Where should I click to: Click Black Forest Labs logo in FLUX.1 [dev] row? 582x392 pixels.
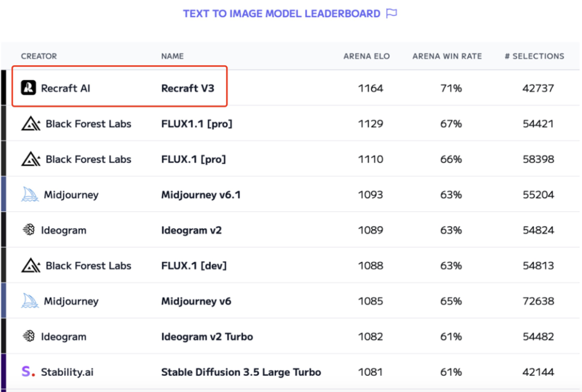(x=31, y=265)
